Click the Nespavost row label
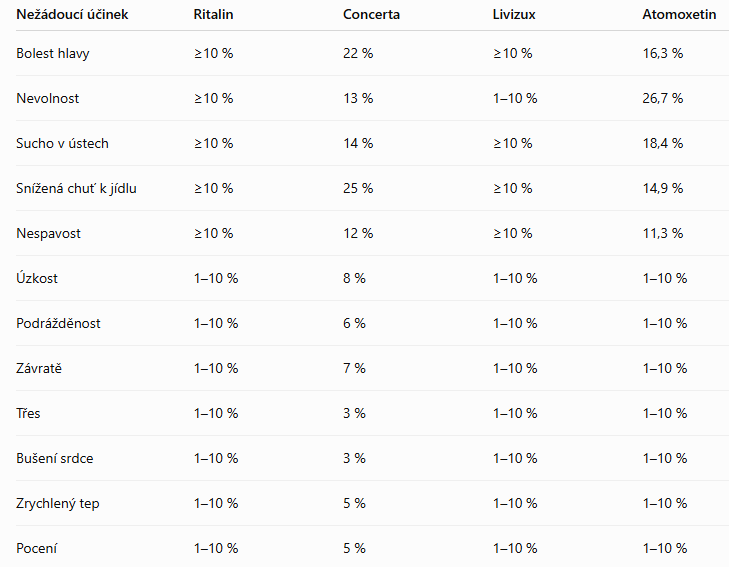 point(48,233)
